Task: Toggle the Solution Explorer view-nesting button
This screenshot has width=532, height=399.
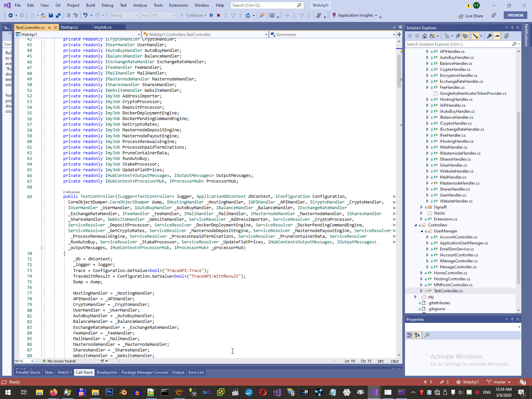Action: click(x=475, y=36)
